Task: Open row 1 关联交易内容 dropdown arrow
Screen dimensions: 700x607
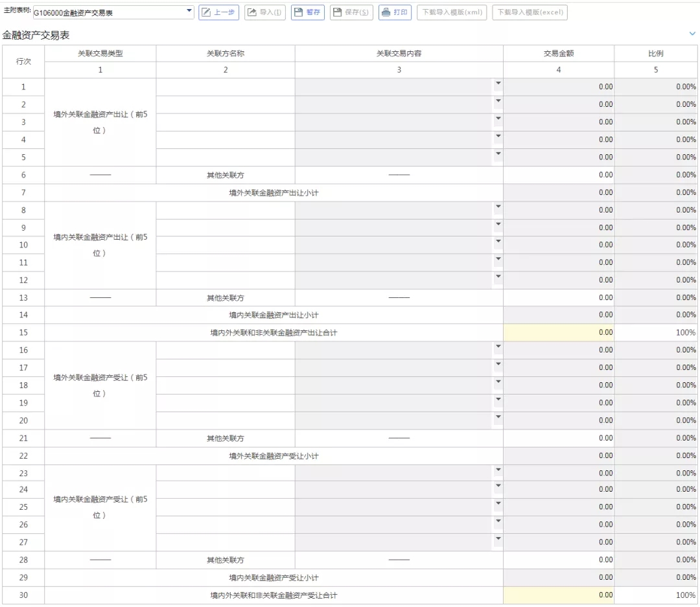Action: click(x=498, y=84)
